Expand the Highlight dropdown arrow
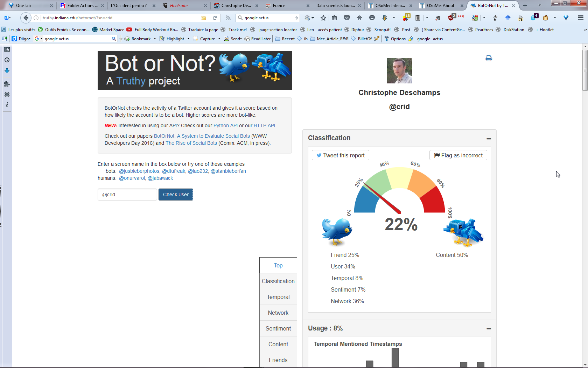The image size is (588, 368). coord(188,39)
